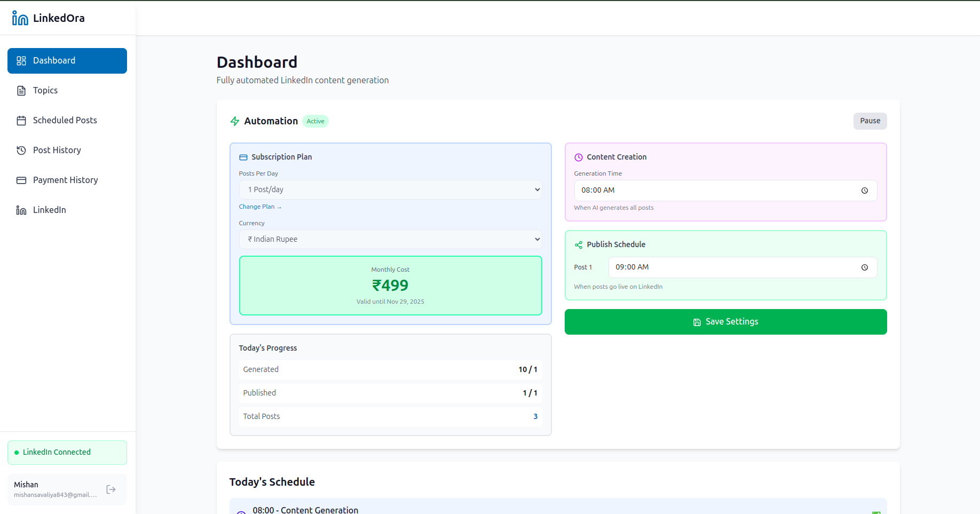Open the Posts Per Day dropdown
The image size is (980, 514).
pos(390,189)
